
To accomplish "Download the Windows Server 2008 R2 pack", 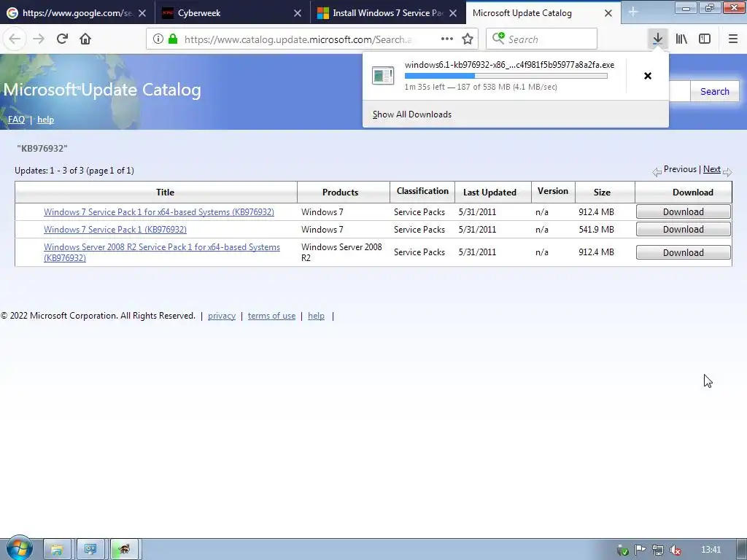I will (683, 252).
